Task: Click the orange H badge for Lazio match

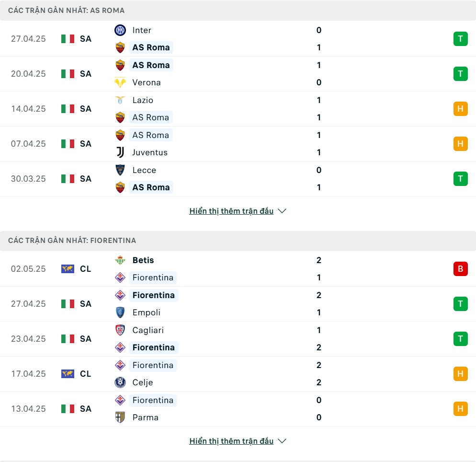Action: tap(460, 109)
